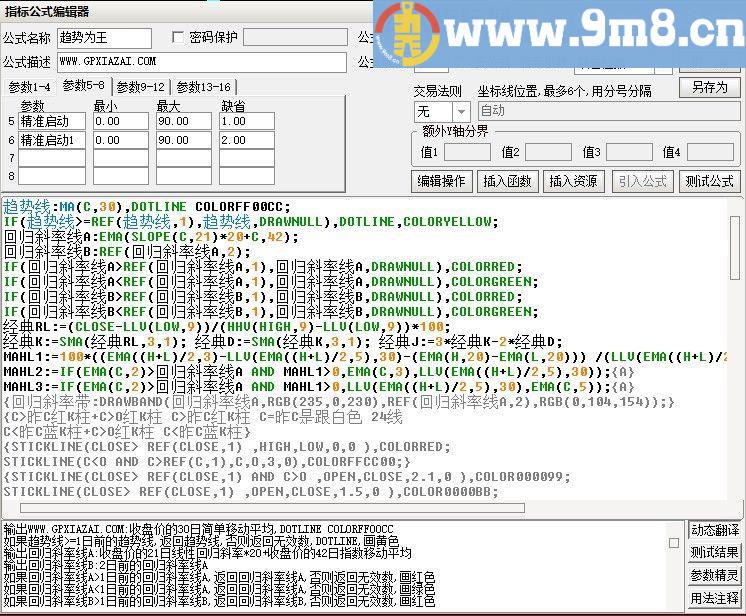Click the 值1 extra Y-axis input box
This screenshot has width=746, height=616.
(x=466, y=152)
